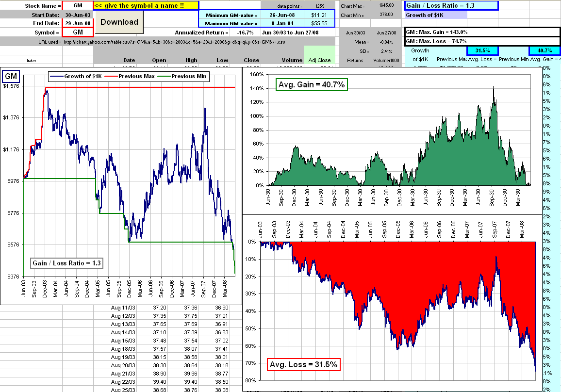This screenshot has height=392, width=561.
Task: Click the Avg. Loss = 31.5% chart label
Action: pyautogui.click(x=303, y=364)
